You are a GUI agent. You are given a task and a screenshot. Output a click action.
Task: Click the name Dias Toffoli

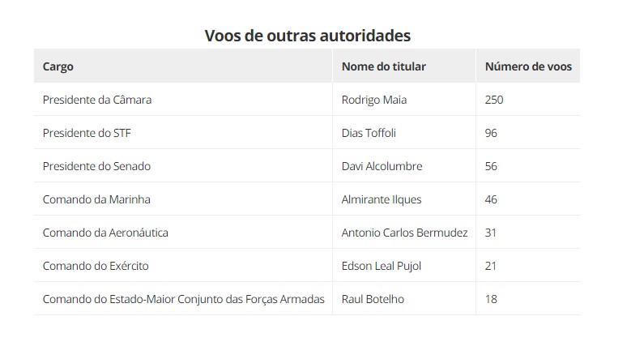tap(369, 133)
